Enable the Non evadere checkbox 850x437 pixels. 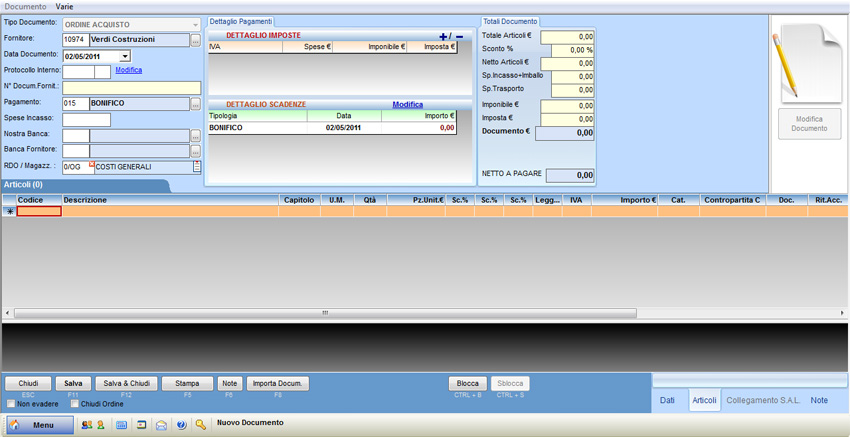coord(11,404)
